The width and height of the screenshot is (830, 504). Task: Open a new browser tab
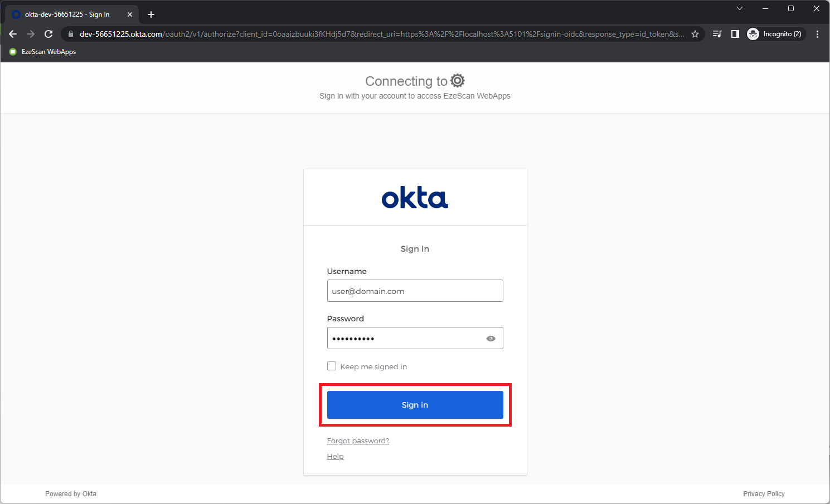tap(151, 14)
